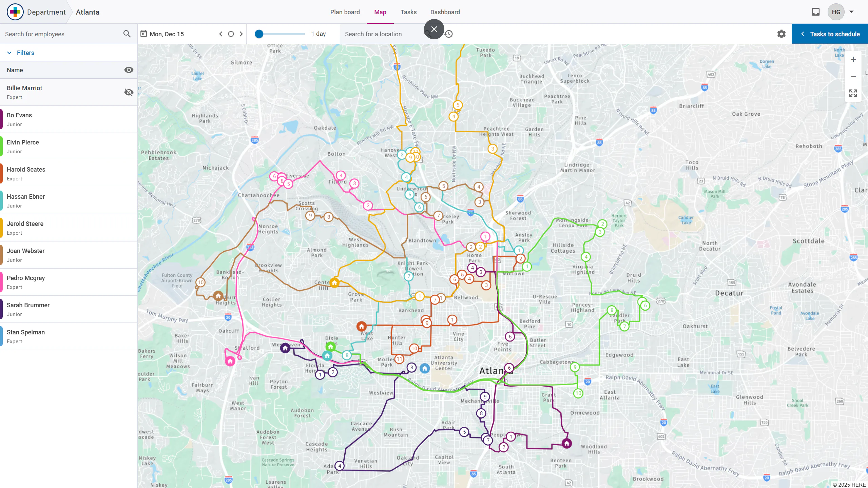Open the Dashboard tab
Screen dimensions: 868x488
(x=445, y=12)
